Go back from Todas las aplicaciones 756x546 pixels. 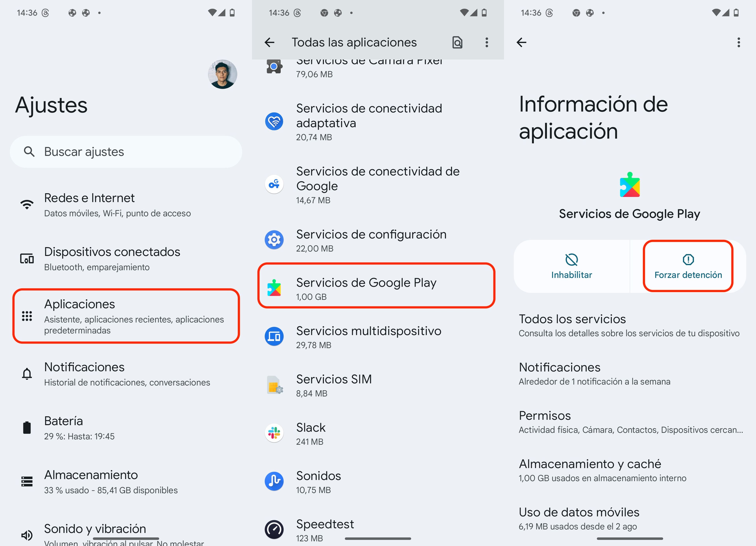269,42
